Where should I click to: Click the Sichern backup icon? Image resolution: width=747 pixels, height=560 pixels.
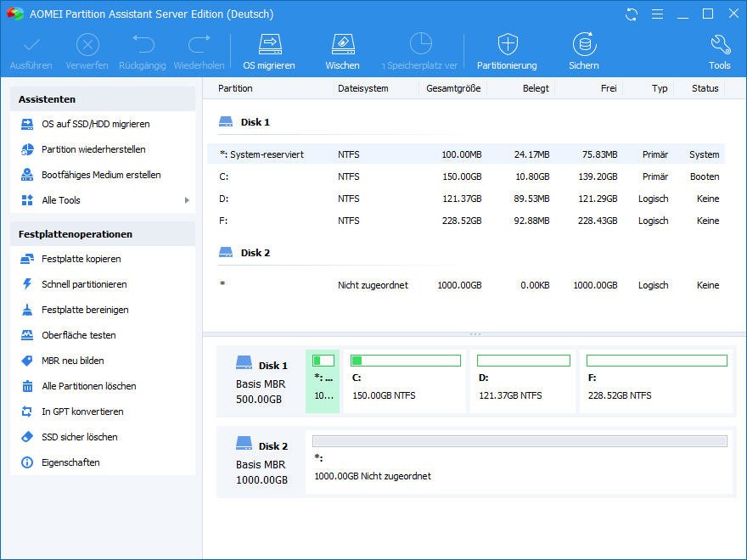583,45
